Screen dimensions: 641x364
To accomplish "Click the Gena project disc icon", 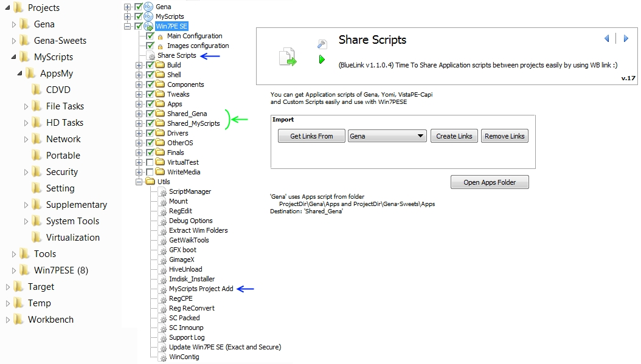I will coord(148,7).
